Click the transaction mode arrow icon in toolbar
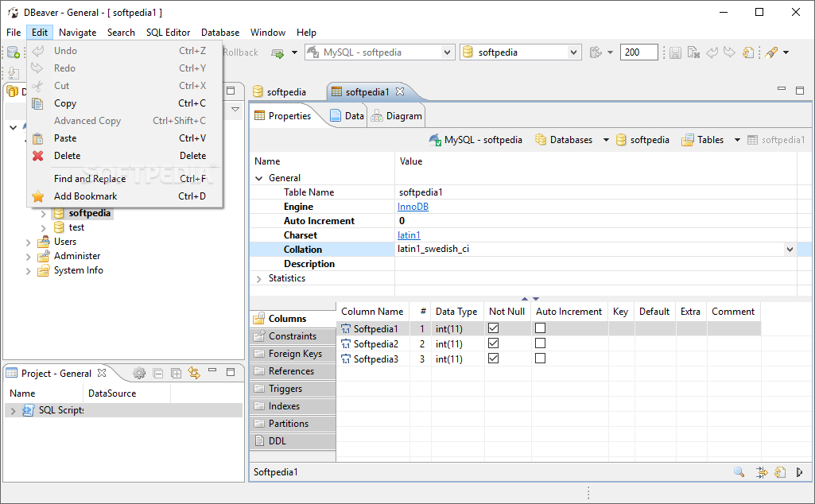815x504 pixels. coord(278,53)
